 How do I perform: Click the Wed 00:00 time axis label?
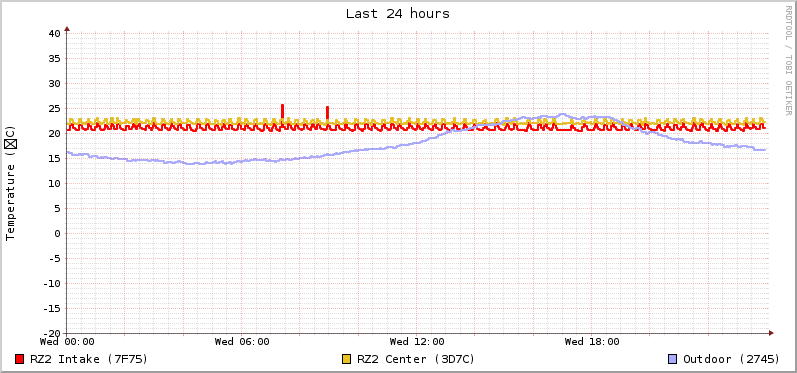tap(67, 342)
